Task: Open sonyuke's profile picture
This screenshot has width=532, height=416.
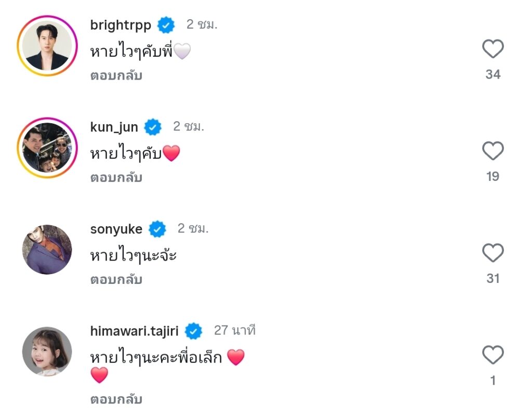Action: pyautogui.click(x=47, y=250)
